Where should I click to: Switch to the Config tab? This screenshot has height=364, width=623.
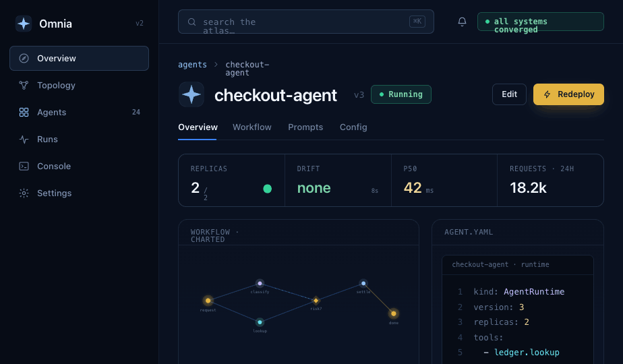click(353, 127)
